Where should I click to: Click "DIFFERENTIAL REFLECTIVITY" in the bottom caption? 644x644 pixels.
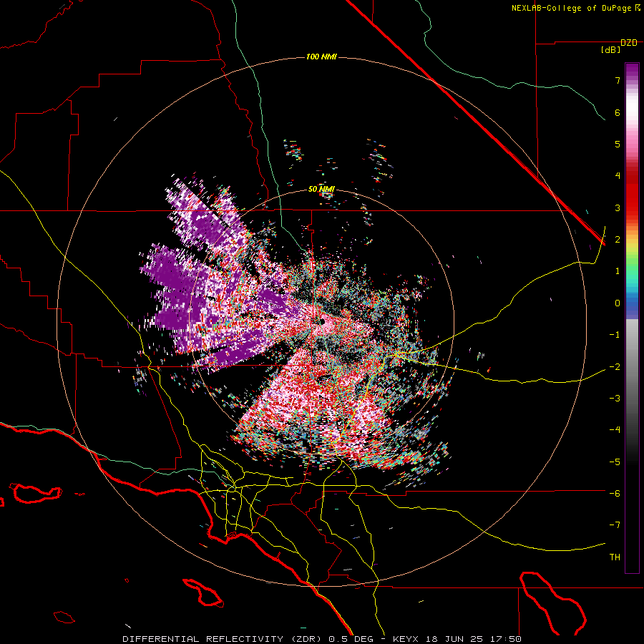(203, 639)
